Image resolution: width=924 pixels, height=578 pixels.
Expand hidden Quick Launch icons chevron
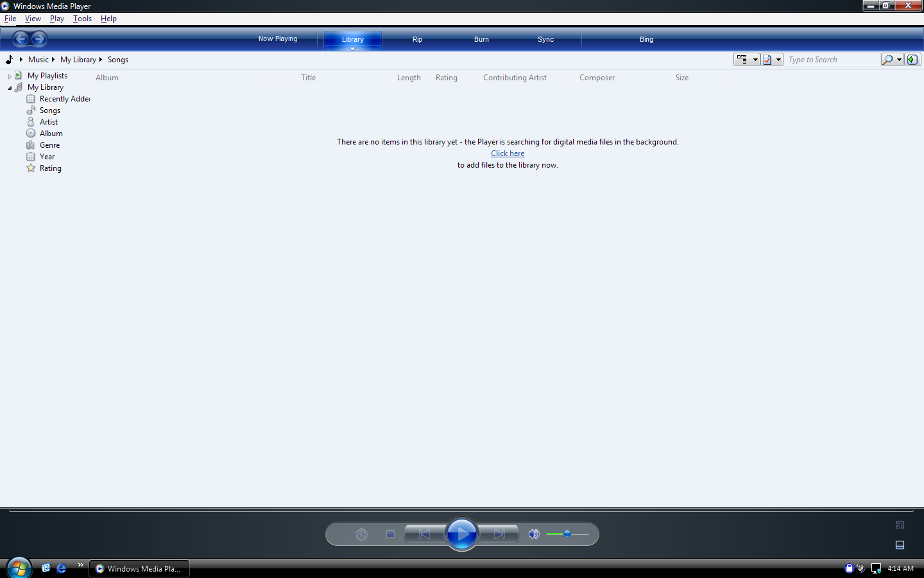pos(80,565)
